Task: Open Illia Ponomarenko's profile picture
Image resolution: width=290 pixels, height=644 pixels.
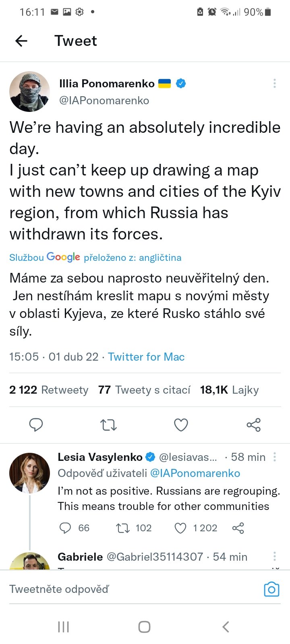Action: coord(29,92)
